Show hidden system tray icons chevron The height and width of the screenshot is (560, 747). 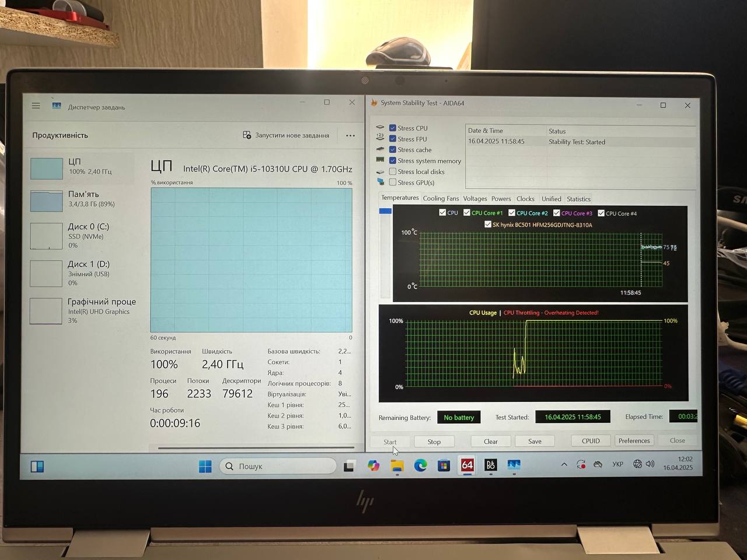564,464
